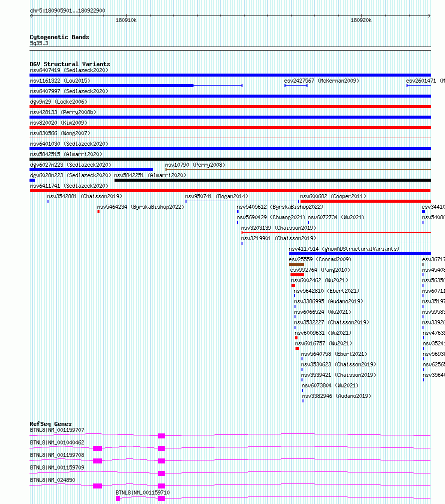The height and width of the screenshot is (504, 445).
Task: Open nsv6009631 (Wu2021) label
Action: point(323,333)
